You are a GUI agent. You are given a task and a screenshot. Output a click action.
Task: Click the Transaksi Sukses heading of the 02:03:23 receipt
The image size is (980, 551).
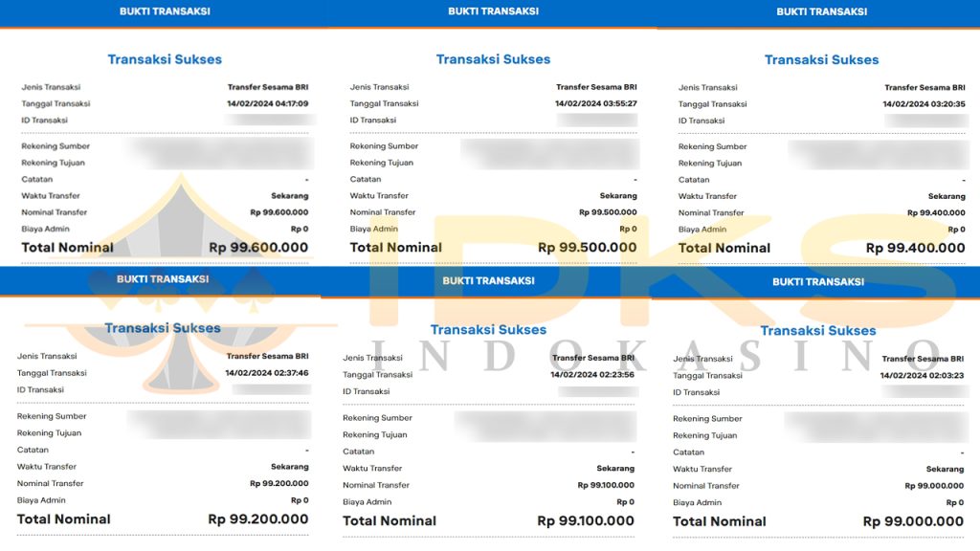(x=818, y=330)
